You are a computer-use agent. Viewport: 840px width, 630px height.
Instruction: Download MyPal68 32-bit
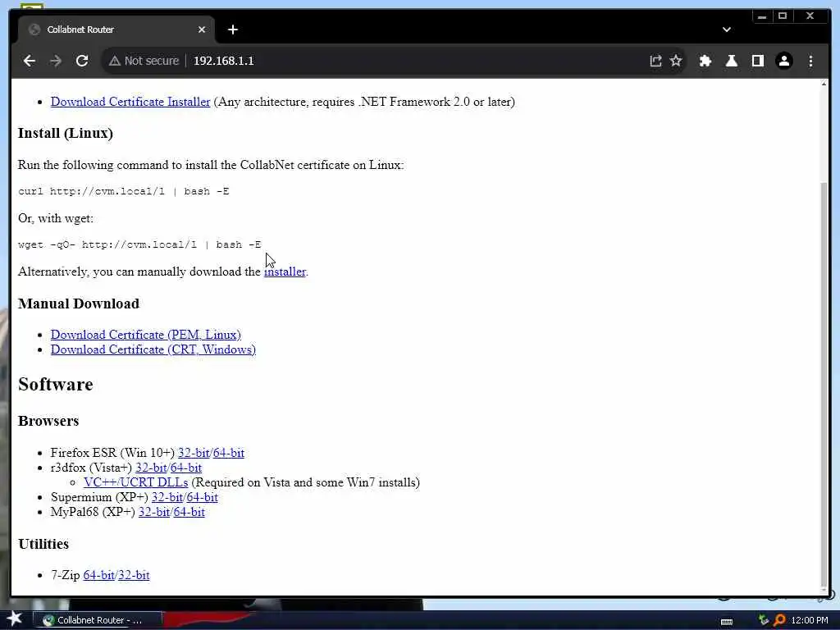click(x=154, y=512)
